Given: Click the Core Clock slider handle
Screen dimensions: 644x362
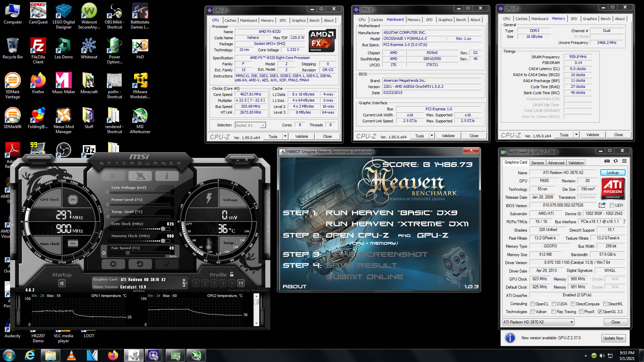Looking at the screenshot, I should click(x=163, y=229).
